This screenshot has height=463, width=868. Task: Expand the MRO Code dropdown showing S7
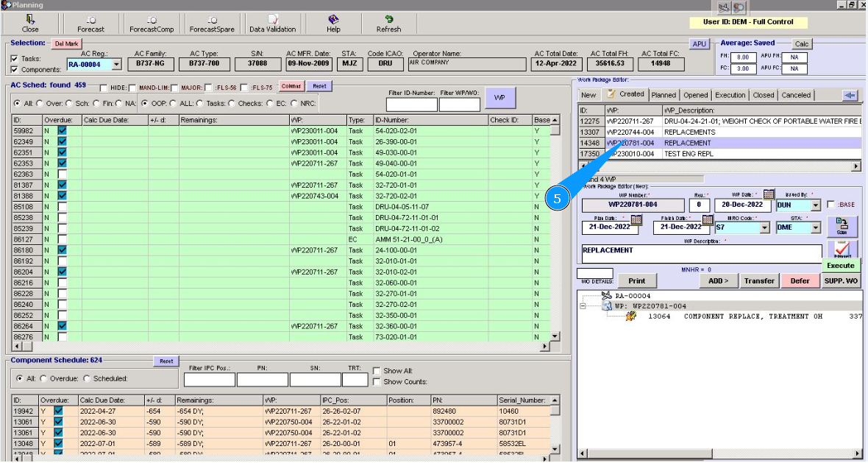point(764,227)
